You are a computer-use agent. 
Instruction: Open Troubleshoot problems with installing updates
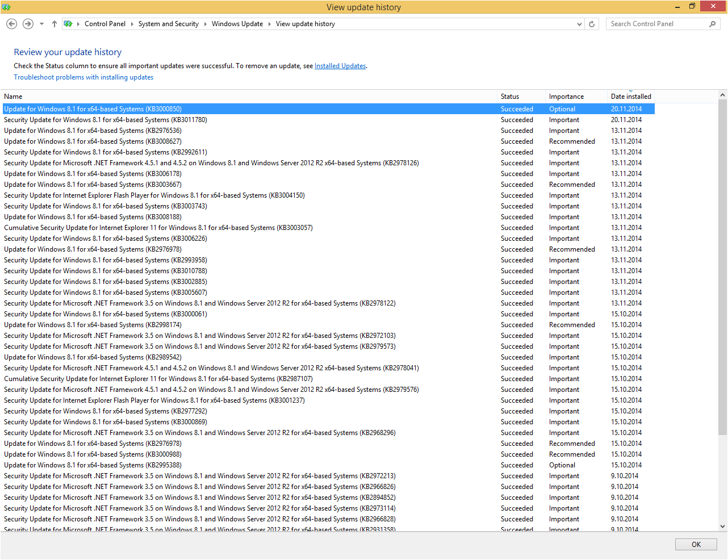[83, 77]
